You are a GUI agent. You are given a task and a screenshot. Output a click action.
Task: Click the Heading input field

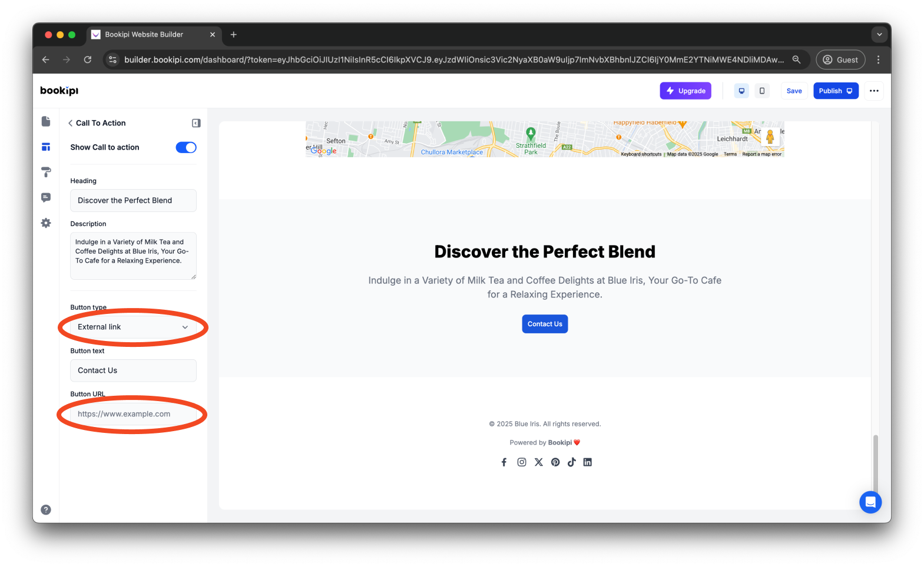(x=133, y=200)
